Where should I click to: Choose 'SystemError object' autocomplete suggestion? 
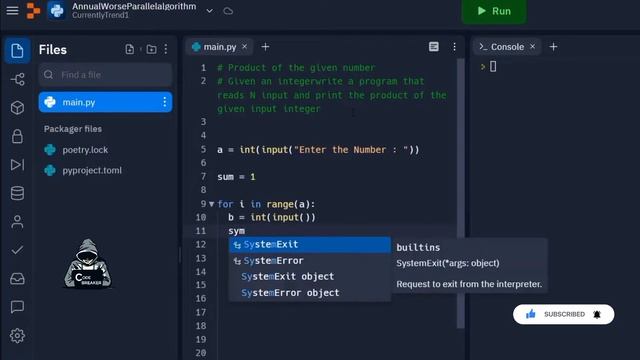tap(310, 293)
